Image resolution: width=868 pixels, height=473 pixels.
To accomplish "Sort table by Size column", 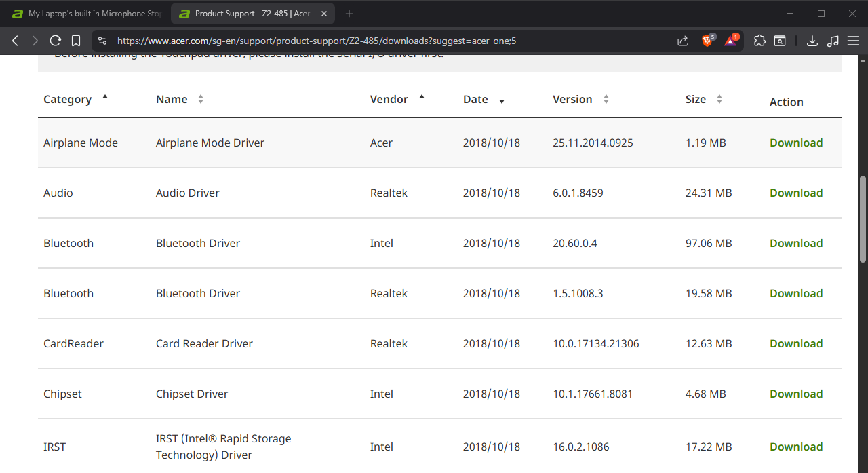I will (x=704, y=99).
